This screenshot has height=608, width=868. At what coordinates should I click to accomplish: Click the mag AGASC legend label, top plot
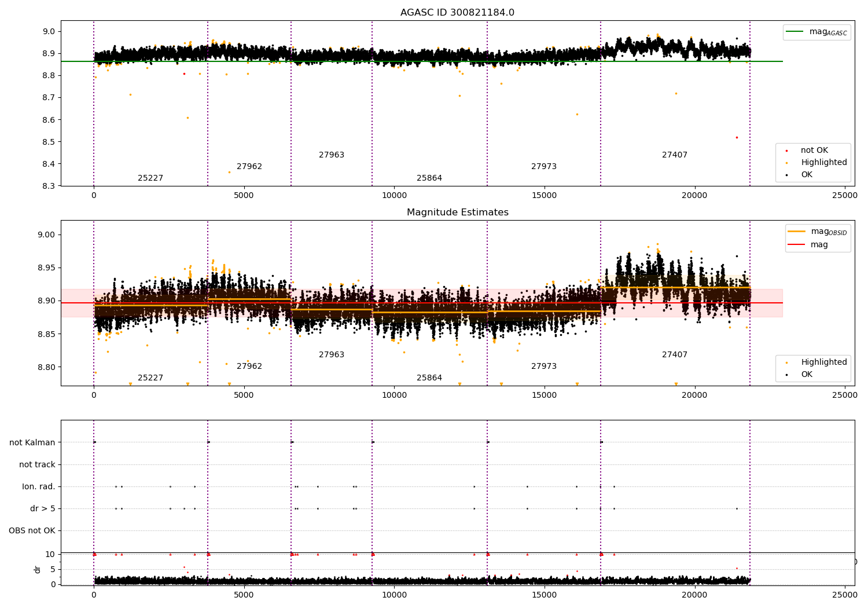pyautogui.click(x=828, y=32)
